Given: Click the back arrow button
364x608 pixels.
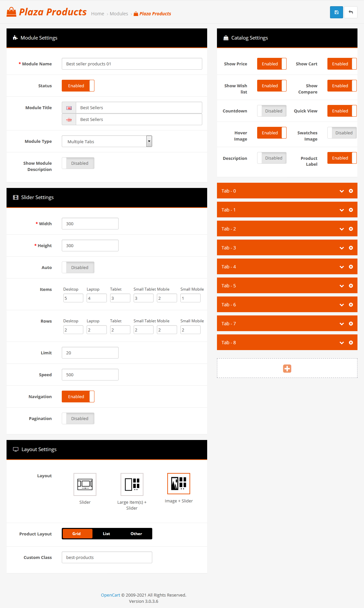Looking at the screenshot, I should 351,12.
